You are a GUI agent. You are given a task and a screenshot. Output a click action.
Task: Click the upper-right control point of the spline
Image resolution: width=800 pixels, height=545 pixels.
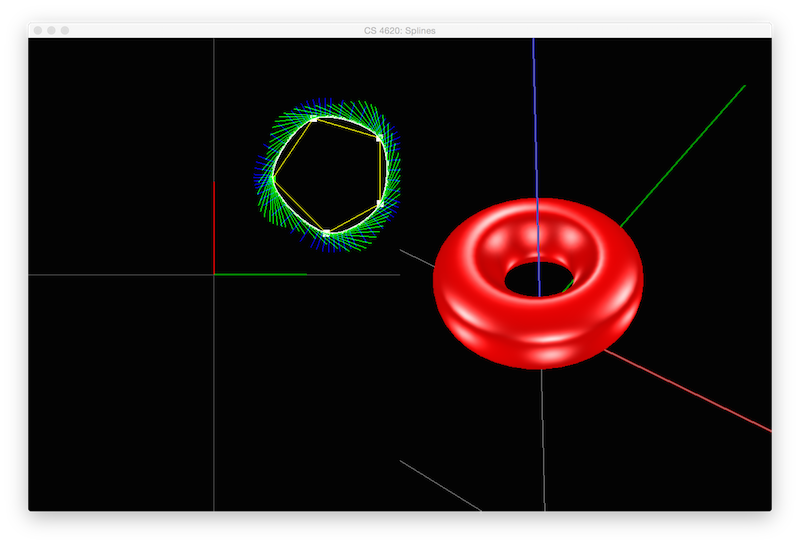(379, 137)
